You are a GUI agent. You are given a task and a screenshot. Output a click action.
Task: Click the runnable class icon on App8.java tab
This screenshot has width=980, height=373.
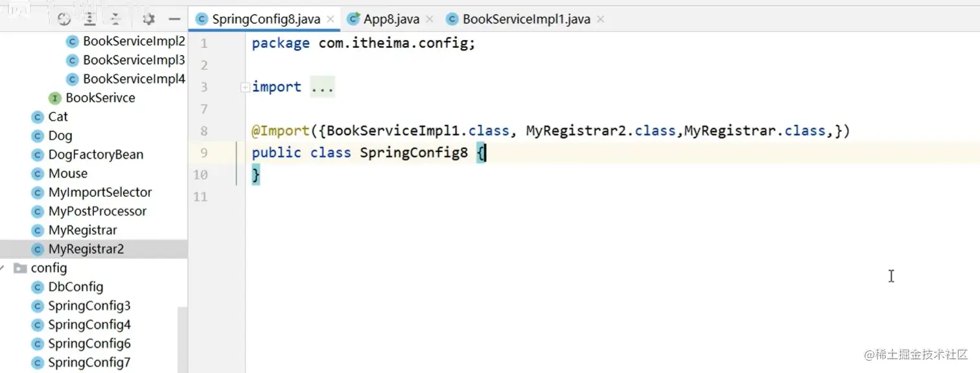[353, 19]
